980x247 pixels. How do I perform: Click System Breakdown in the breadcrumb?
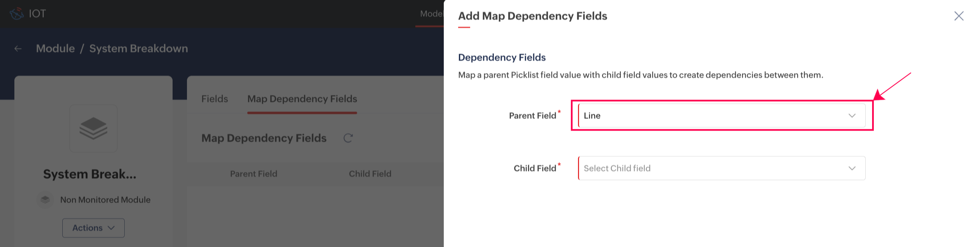coord(138,49)
